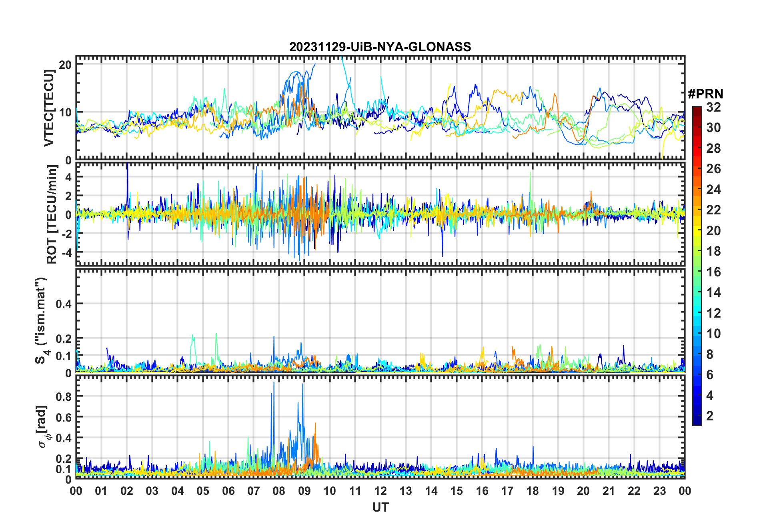Click x-axis tick label 02
The height and width of the screenshot is (532, 761).
click(x=127, y=491)
